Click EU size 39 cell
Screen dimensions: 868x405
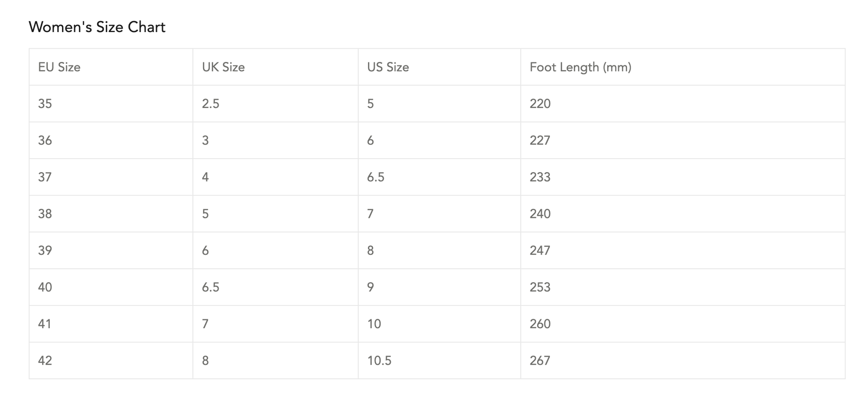point(45,250)
